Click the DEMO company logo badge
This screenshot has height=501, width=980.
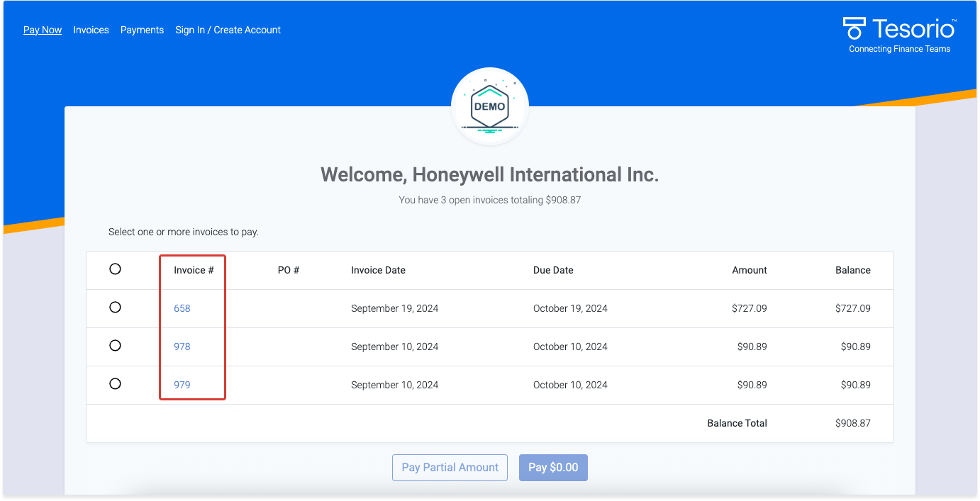click(490, 106)
